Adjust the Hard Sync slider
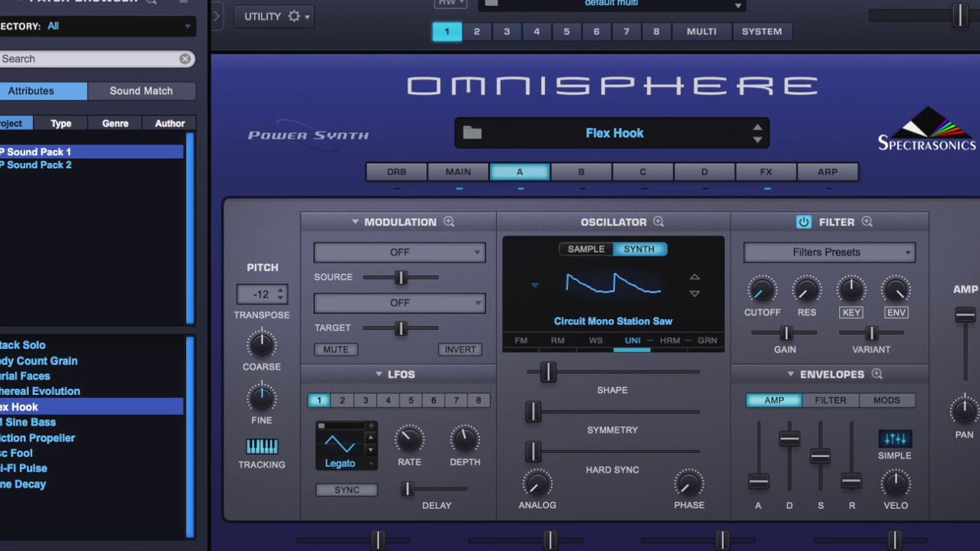The image size is (980, 551). (x=533, y=452)
